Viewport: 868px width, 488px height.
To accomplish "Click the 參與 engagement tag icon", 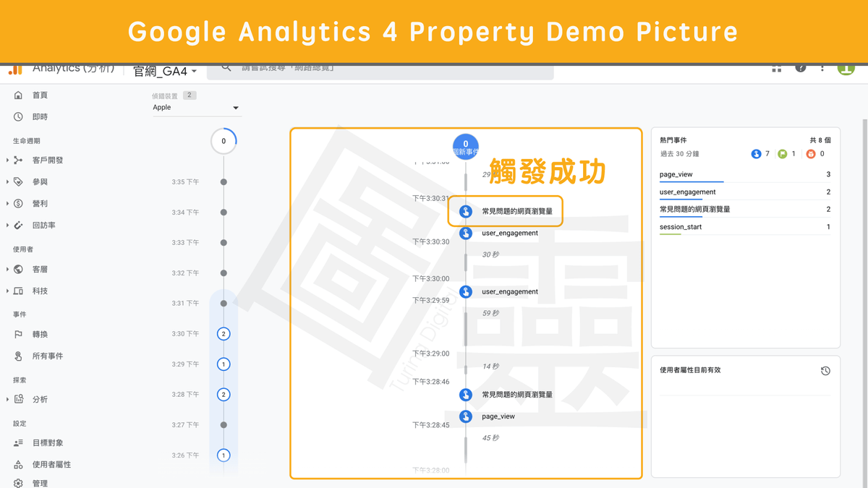I will pos(18,182).
